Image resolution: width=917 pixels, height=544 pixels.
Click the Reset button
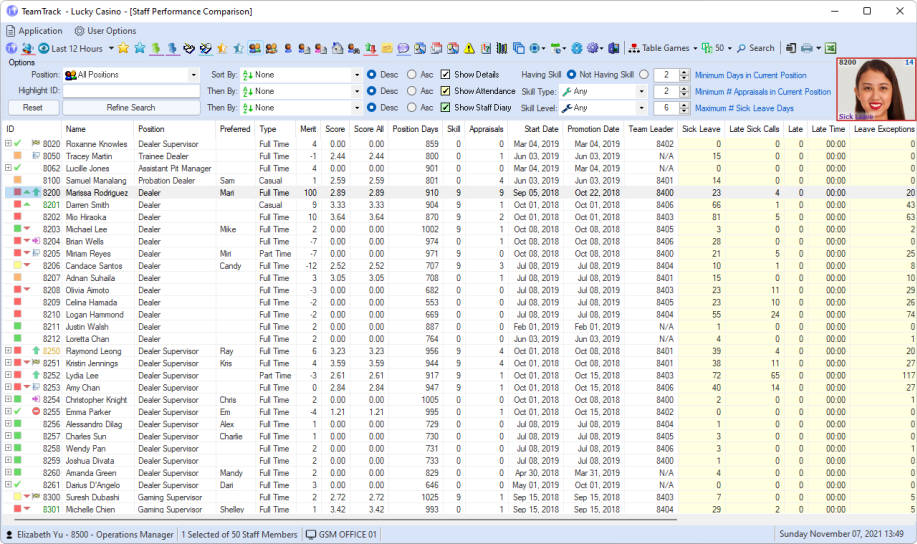(x=33, y=108)
